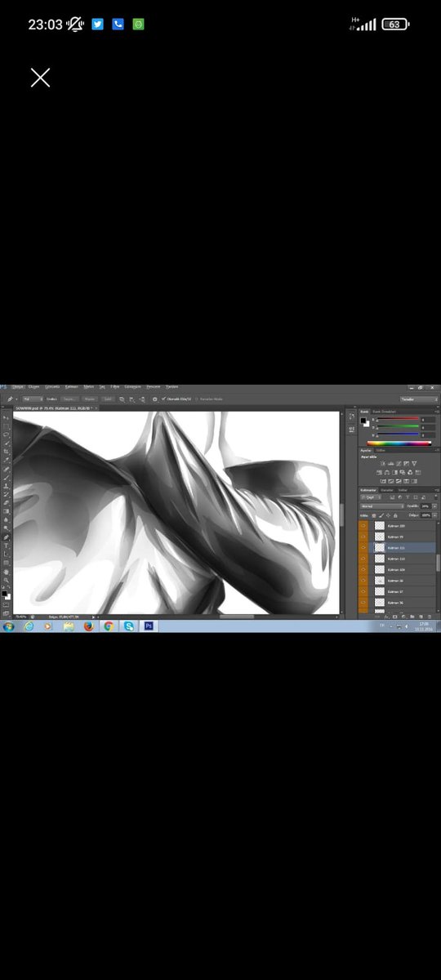Viewport: 441px width, 980px height.
Task: Click the red (R) color slider
Action: (x=398, y=418)
